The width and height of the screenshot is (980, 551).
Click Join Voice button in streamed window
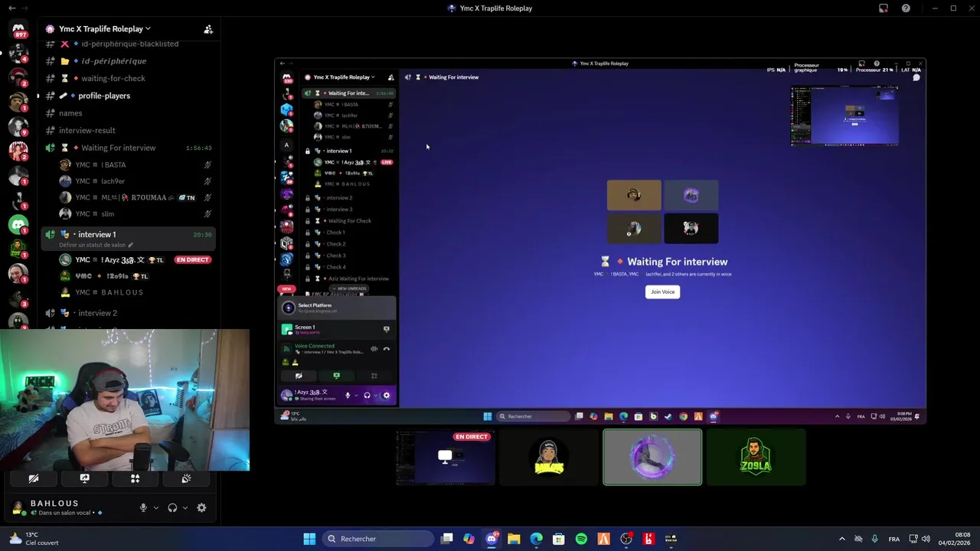pos(662,292)
